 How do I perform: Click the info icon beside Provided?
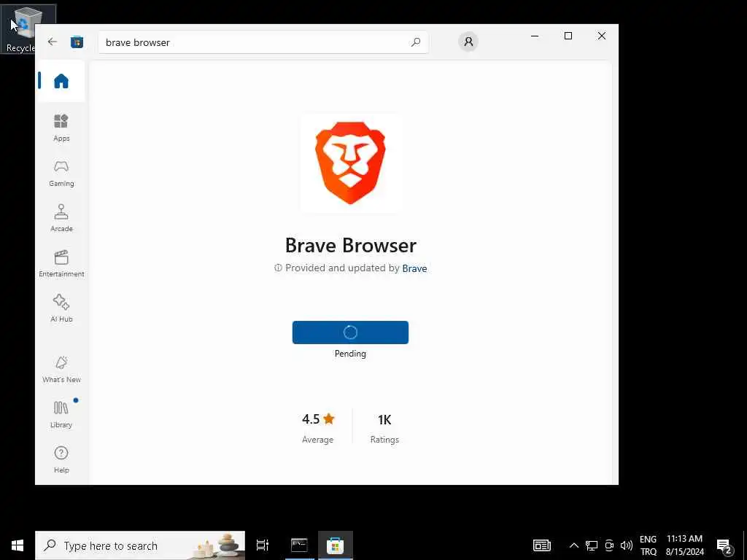[x=278, y=268]
